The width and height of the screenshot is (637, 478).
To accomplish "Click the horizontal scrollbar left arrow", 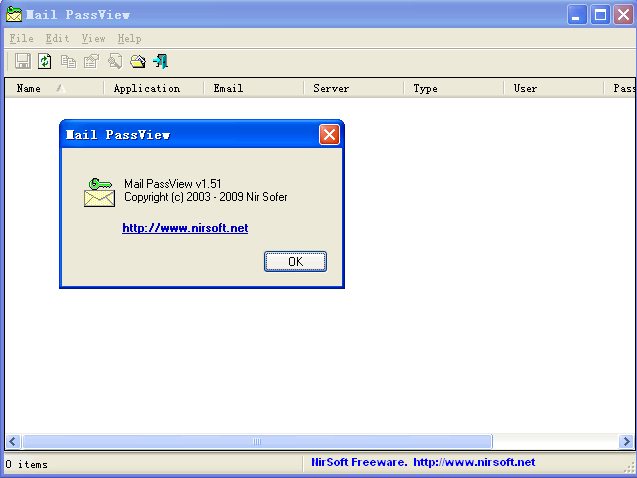I will [x=13, y=441].
